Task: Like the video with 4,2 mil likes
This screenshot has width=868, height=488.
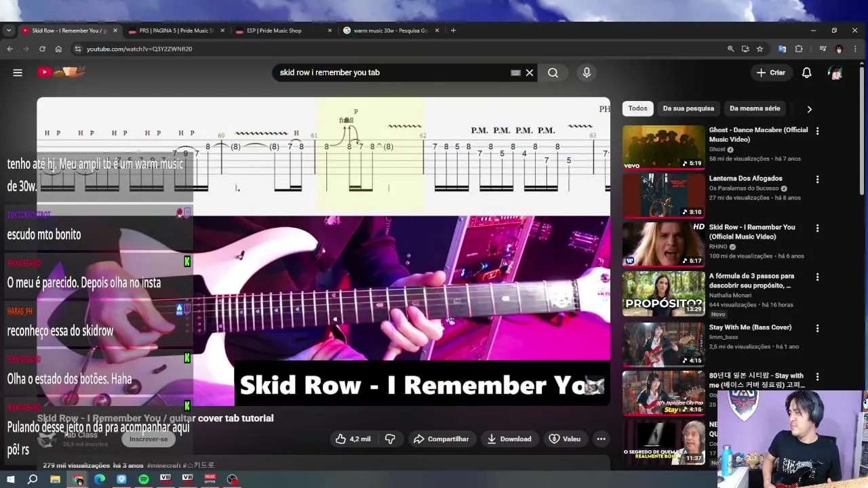Action: coord(353,439)
